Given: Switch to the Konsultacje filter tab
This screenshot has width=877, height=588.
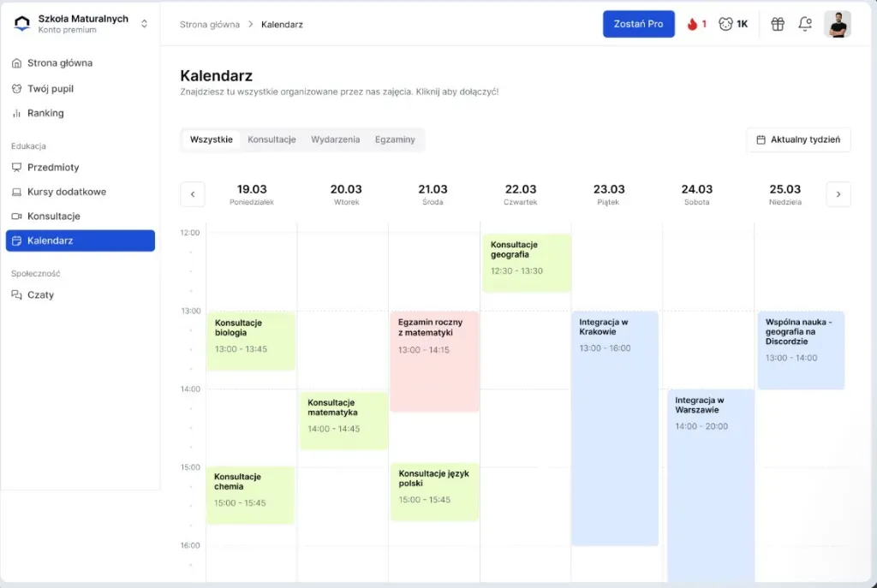Looking at the screenshot, I should pyautogui.click(x=271, y=140).
